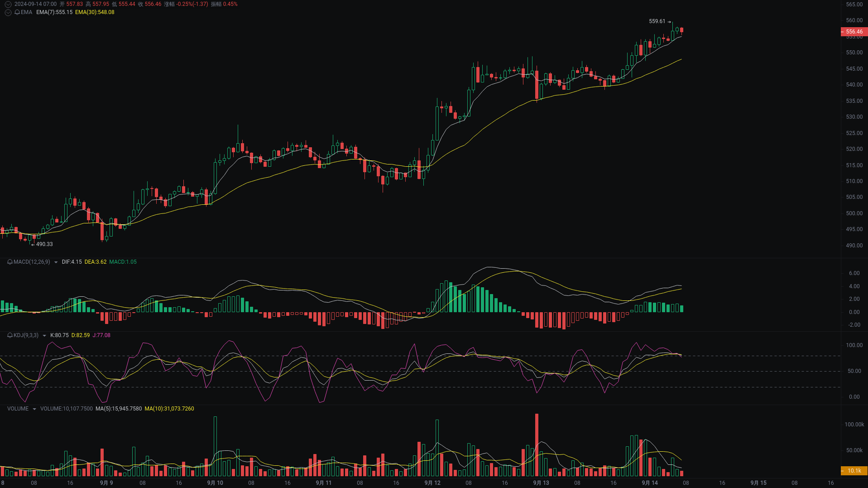
Task: Click the VOLUME panel title text
Action: (18, 409)
